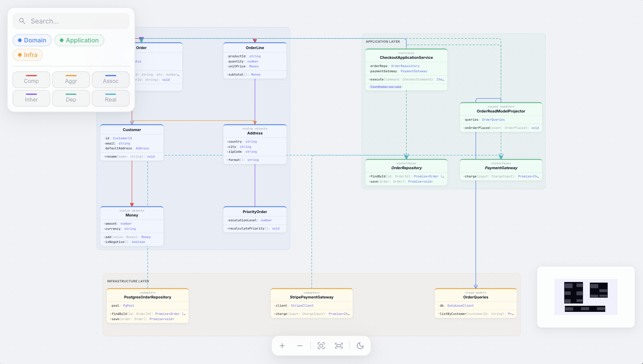Screen dimensions: 643x364
Task: Select the fit-to-screen icon
Action: coord(339,346)
